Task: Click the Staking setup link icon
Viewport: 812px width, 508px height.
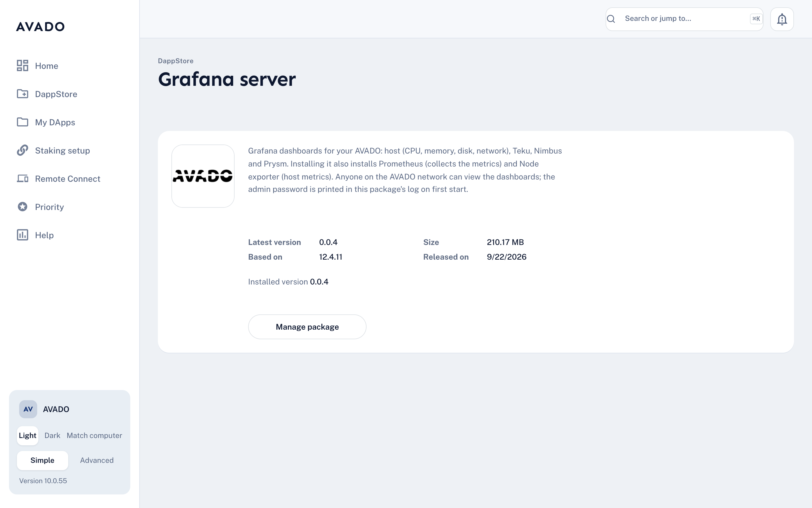Action: [x=23, y=150]
